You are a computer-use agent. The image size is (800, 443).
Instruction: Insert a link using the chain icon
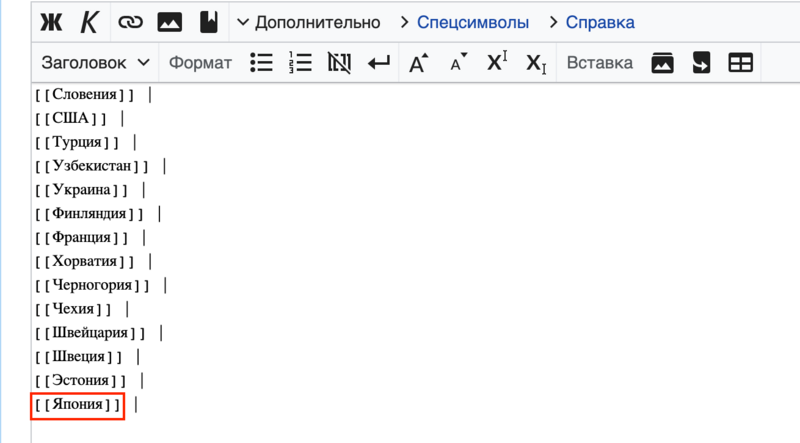pyautogui.click(x=130, y=22)
